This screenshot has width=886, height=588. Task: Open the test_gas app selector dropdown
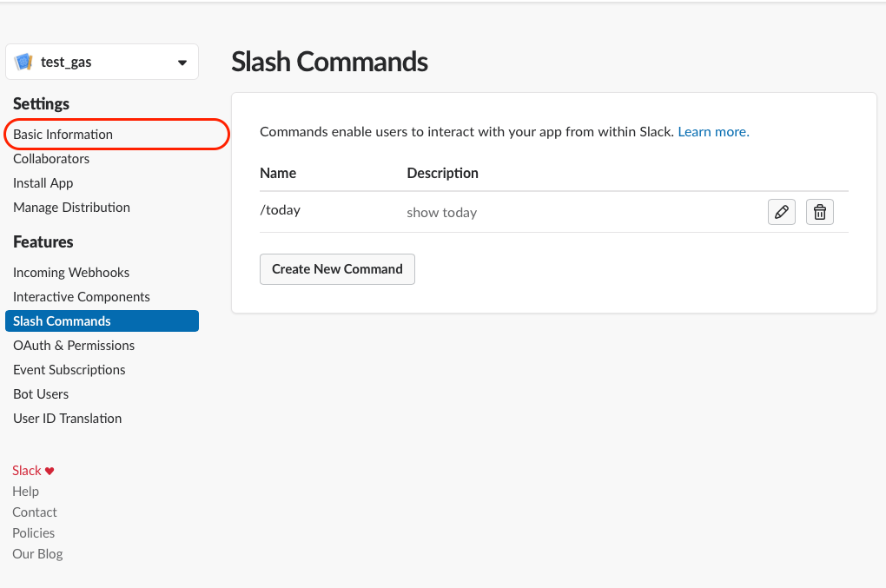tap(182, 63)
